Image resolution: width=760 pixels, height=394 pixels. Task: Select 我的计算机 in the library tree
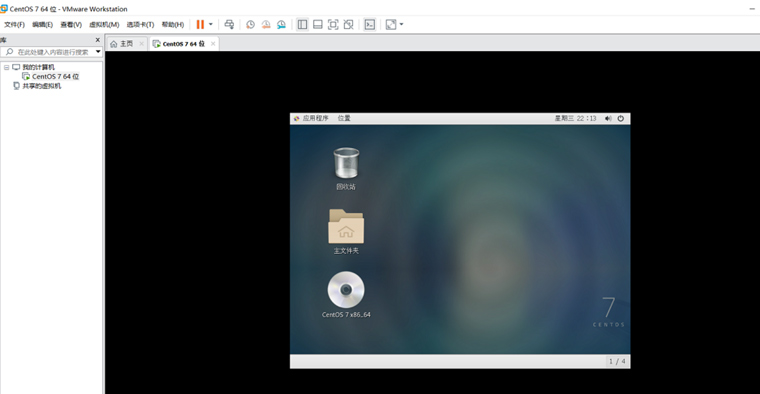pyautogui.click(x=38, y=67)
